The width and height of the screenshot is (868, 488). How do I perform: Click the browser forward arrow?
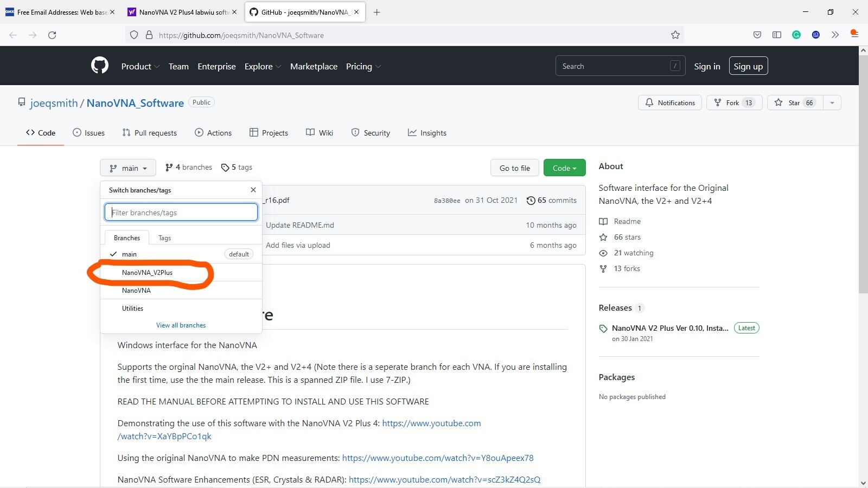point(33,35)
